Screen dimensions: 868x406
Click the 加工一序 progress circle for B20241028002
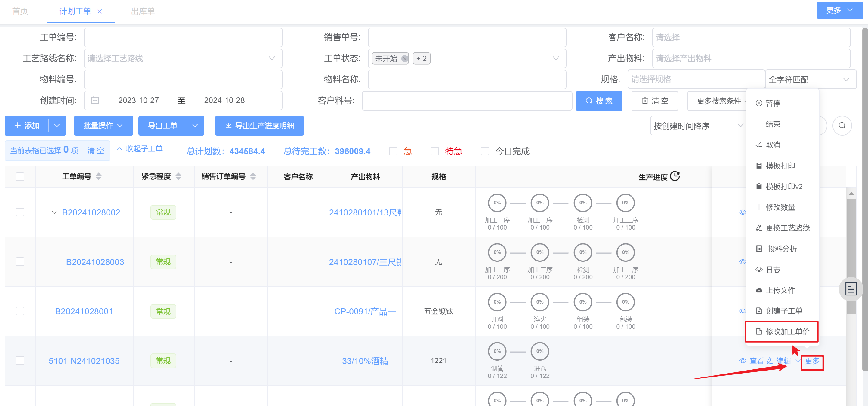497,203
